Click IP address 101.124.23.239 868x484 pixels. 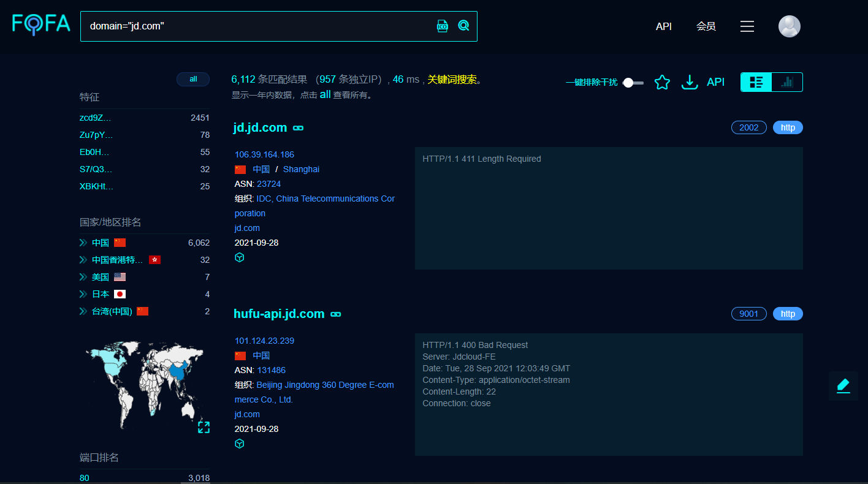[x=264, y=341]
